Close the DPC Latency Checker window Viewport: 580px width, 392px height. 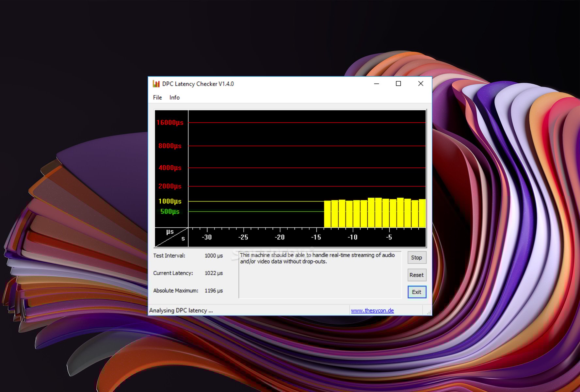pyautogui.click(x=421, y=84)
